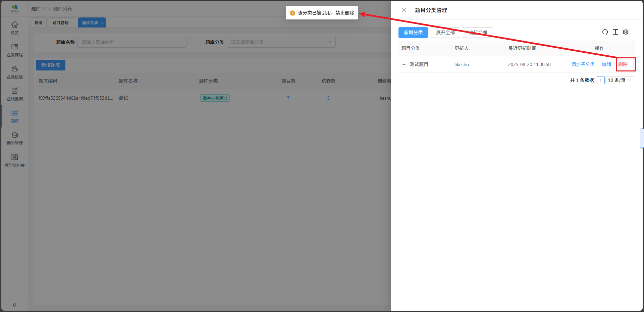644x312 pixels.
Task: Open 教学资料库 sidebar item
Action: coord(15,160)
